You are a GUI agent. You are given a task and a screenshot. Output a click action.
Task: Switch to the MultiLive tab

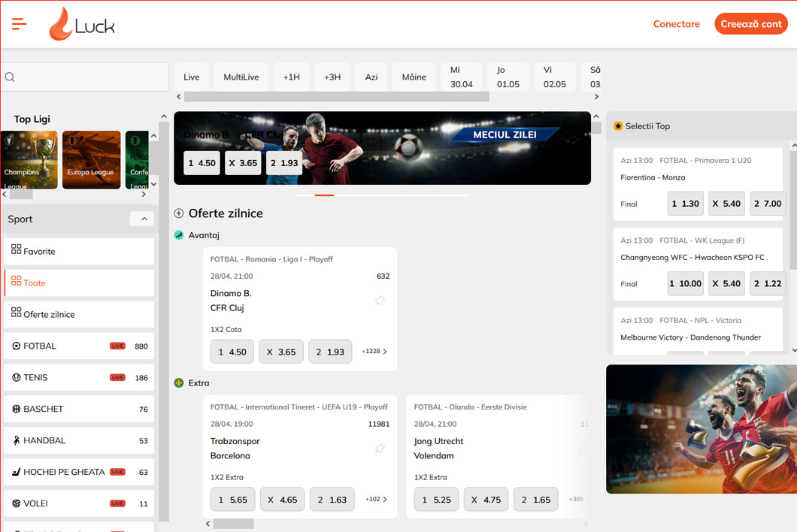(x=241, y=77)
